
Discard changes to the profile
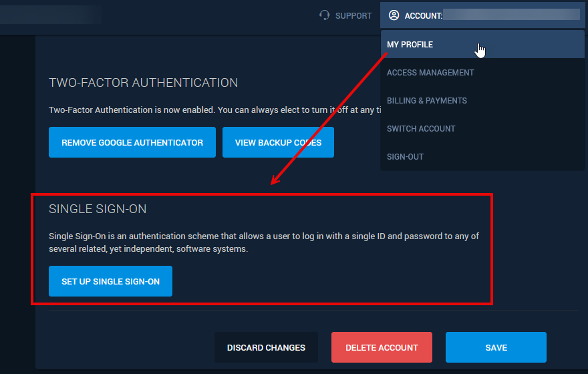pyautogui.click(x=266, y=347)
